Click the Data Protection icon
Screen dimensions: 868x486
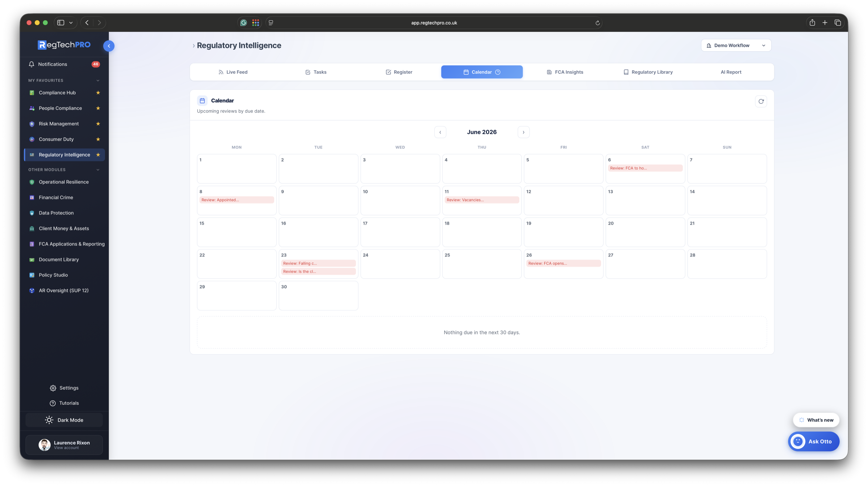click(32, 213)
